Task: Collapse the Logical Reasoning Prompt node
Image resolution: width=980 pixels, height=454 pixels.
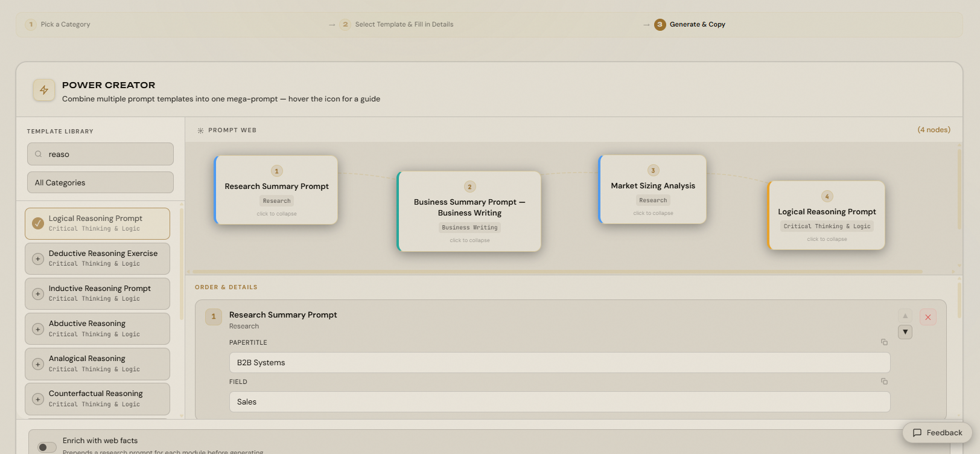Action: [827, 239]
